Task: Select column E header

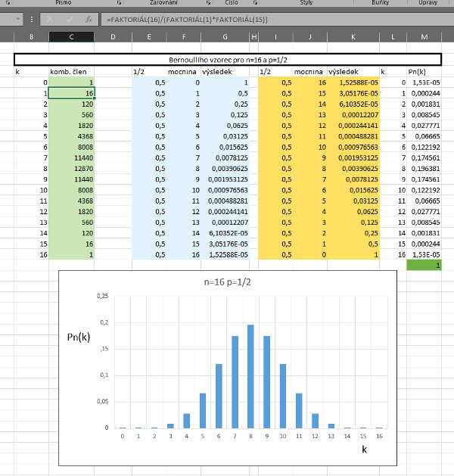Action: tap(149, 37)
